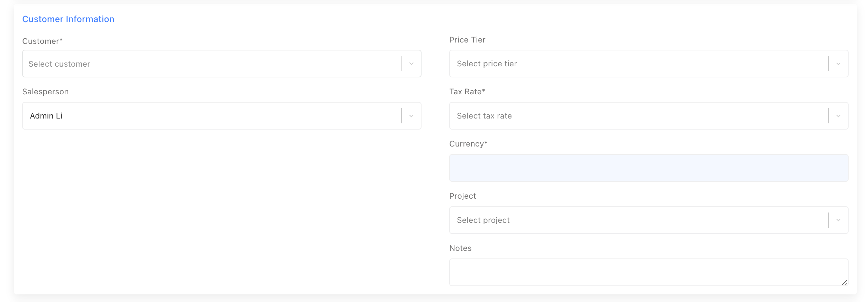Click the Project field label
This screenshot has width=868, height=302.
point(462,196)
